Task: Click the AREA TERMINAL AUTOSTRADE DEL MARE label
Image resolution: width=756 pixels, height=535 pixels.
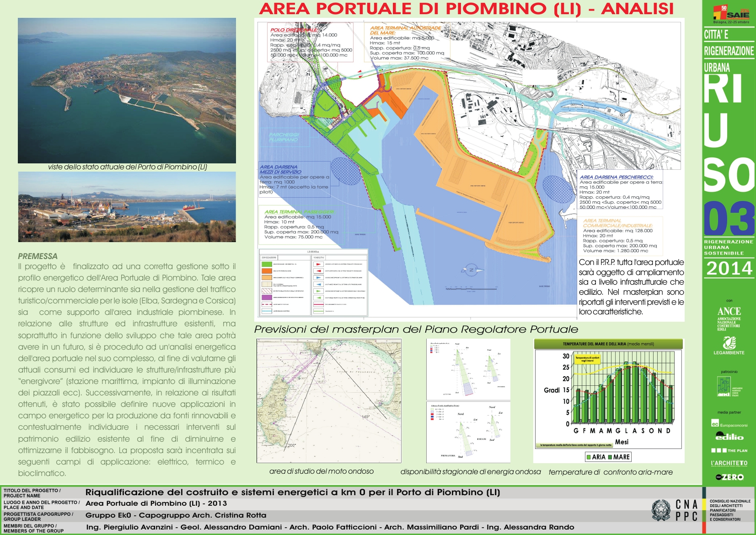Action: pyautogui.click(x=405, y=30)
